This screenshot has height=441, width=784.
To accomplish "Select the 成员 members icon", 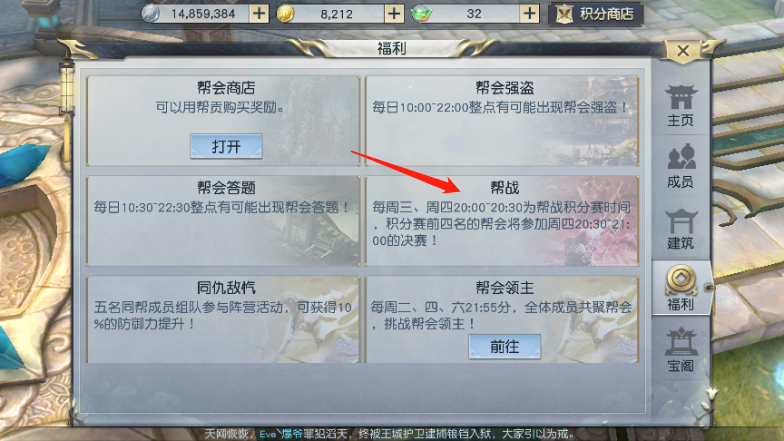I will [680, 166].
